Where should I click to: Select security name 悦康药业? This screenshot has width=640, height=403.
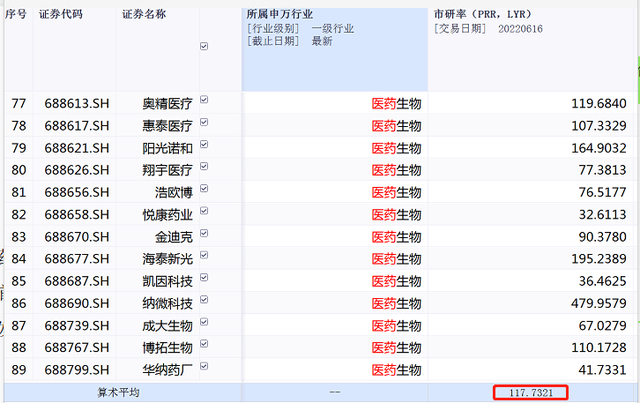point(167,215)
